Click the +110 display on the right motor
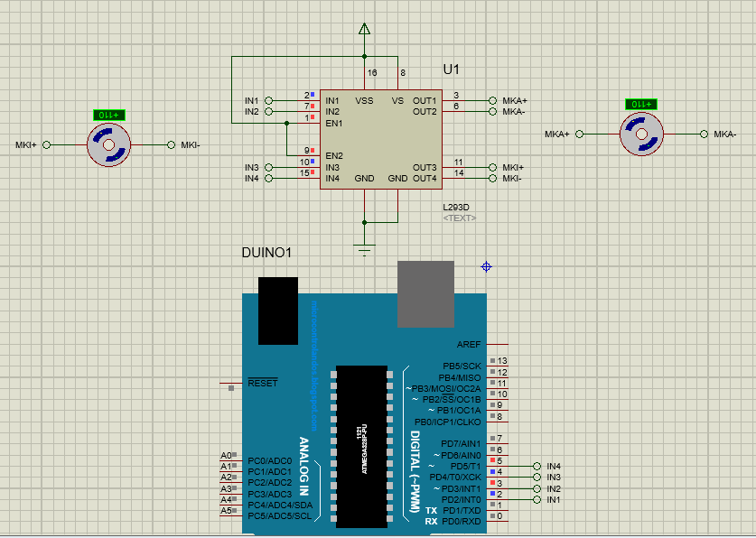 [x=640, y=104]
